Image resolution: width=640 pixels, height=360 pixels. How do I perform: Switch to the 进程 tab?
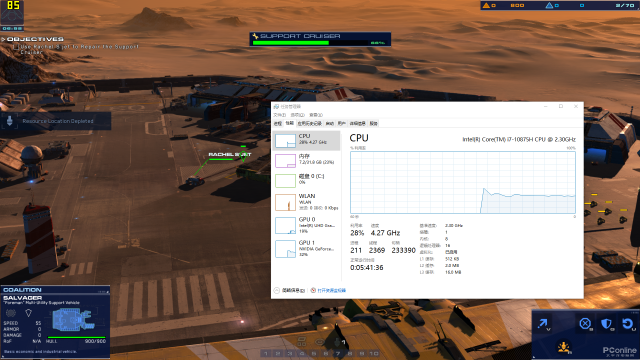coord(278,123)
